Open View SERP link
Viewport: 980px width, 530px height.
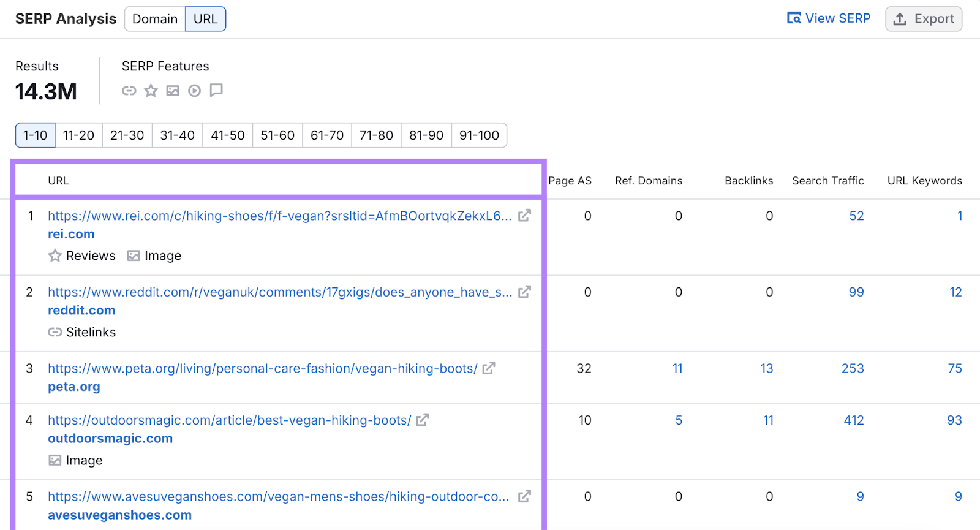829,18
